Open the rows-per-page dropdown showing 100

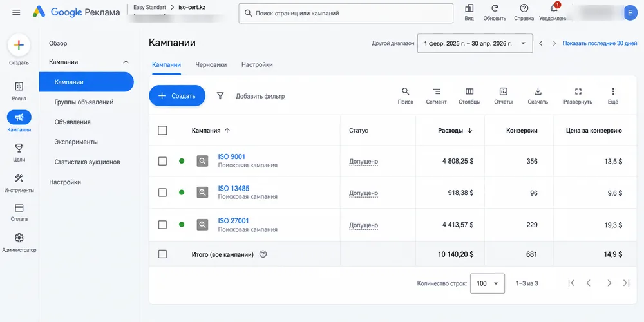point(487,283)
